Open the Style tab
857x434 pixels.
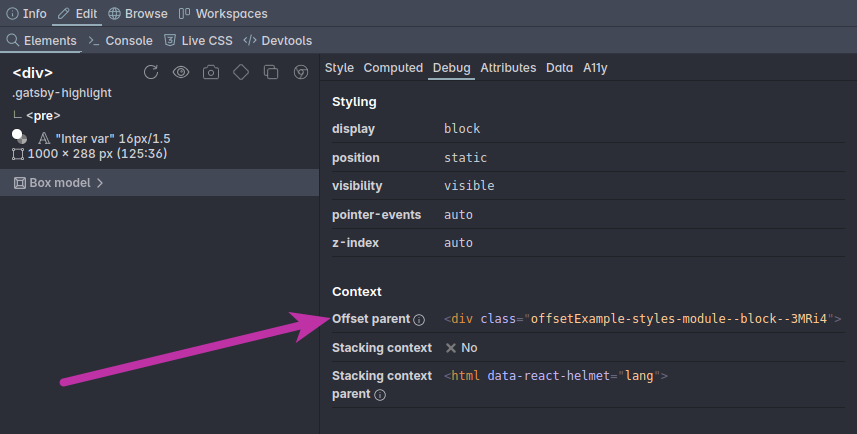(339, 68)
